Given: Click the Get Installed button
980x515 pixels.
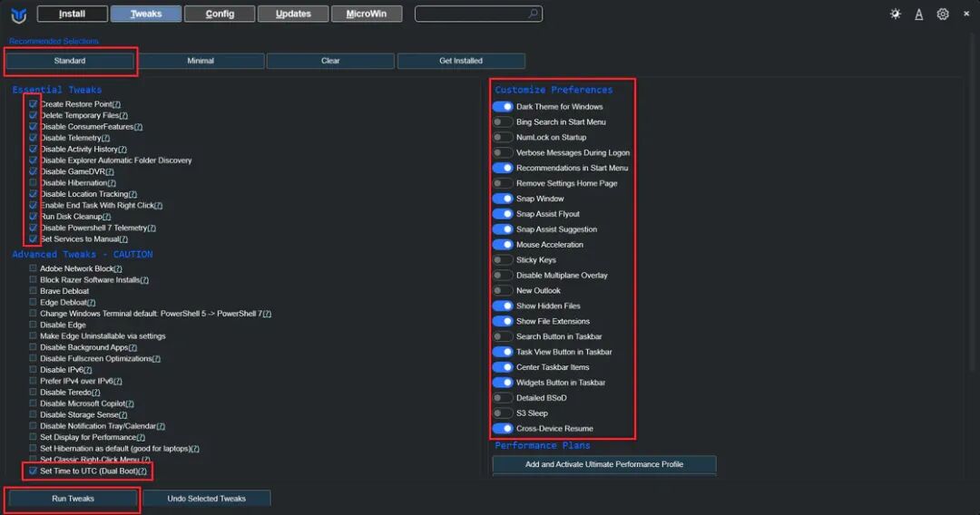Looking at the screenshot, I should point(461,61).
